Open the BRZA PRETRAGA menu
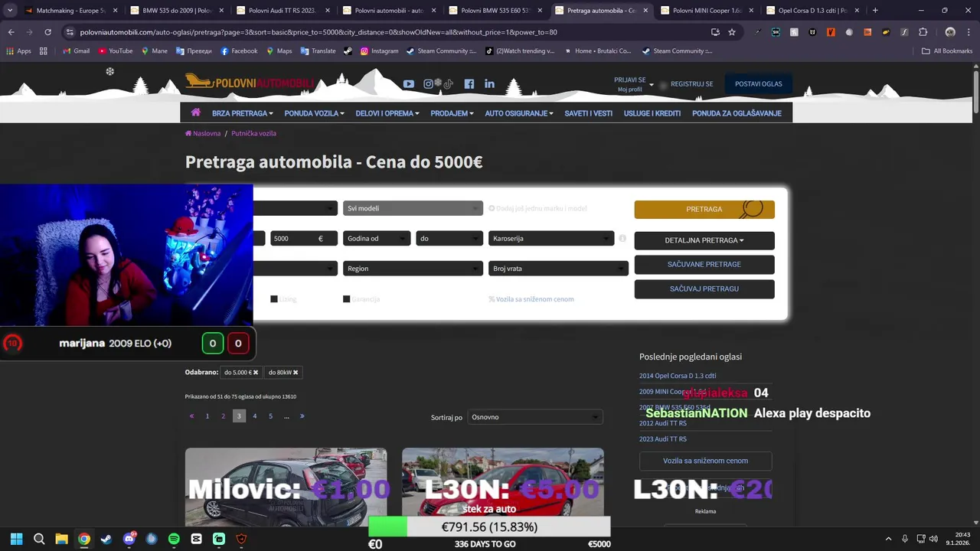 242,113
